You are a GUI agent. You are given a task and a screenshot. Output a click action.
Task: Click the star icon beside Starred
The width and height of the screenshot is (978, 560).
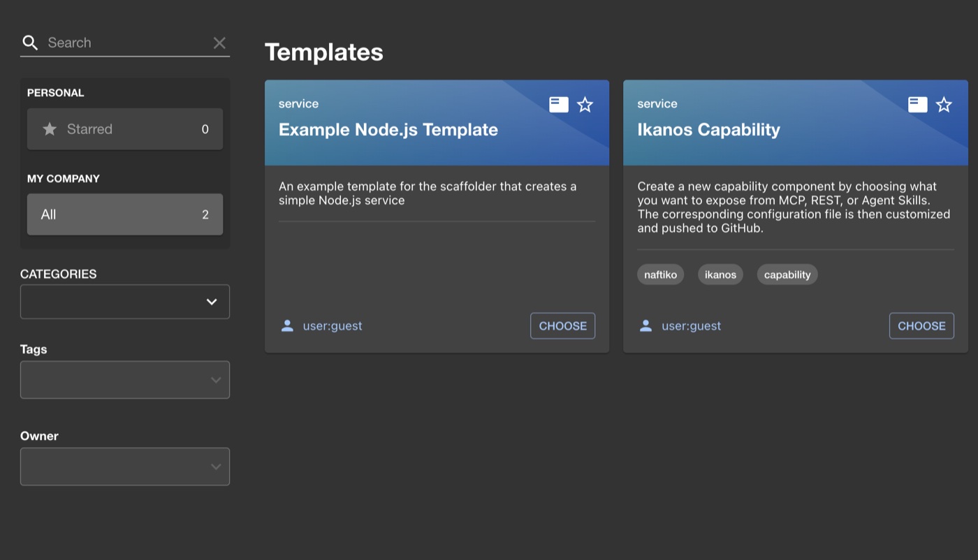(50, 129)
